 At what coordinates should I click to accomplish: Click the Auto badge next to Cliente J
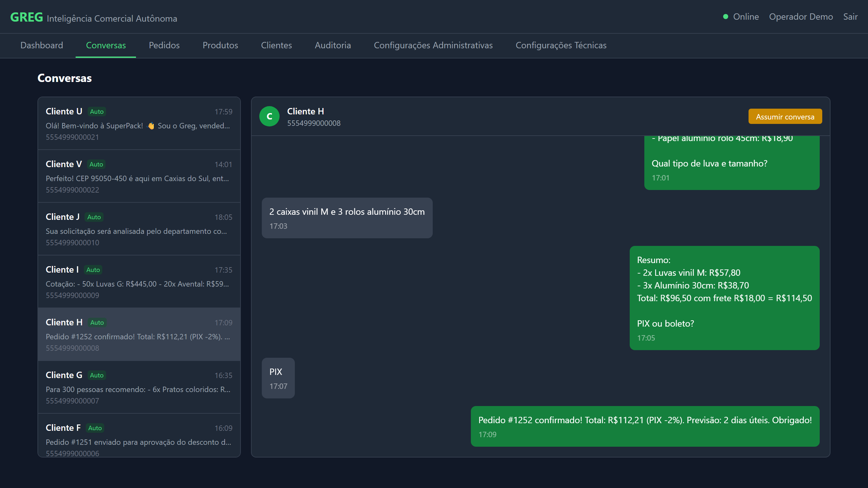(94, 217)
